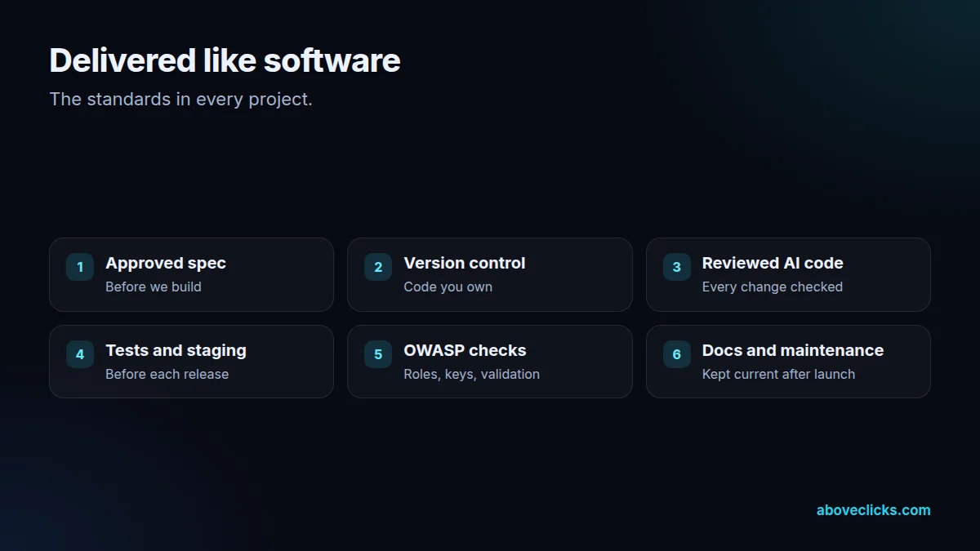Viewport: 980px width, 551px height.
Task: Select the 'Reviewed AI code' card title
Action: 773,263
